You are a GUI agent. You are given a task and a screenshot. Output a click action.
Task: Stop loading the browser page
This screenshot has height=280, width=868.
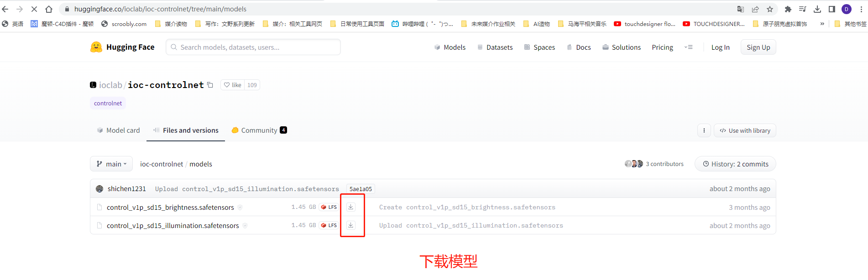34,9
